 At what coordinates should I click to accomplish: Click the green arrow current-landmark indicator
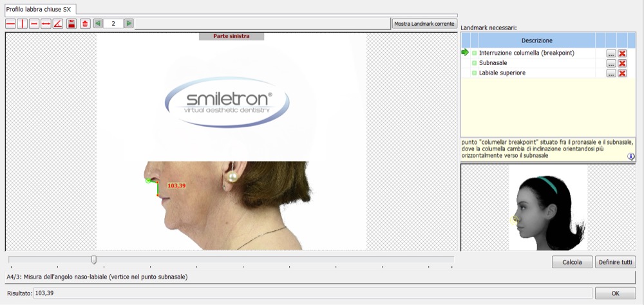coord(465,52)
